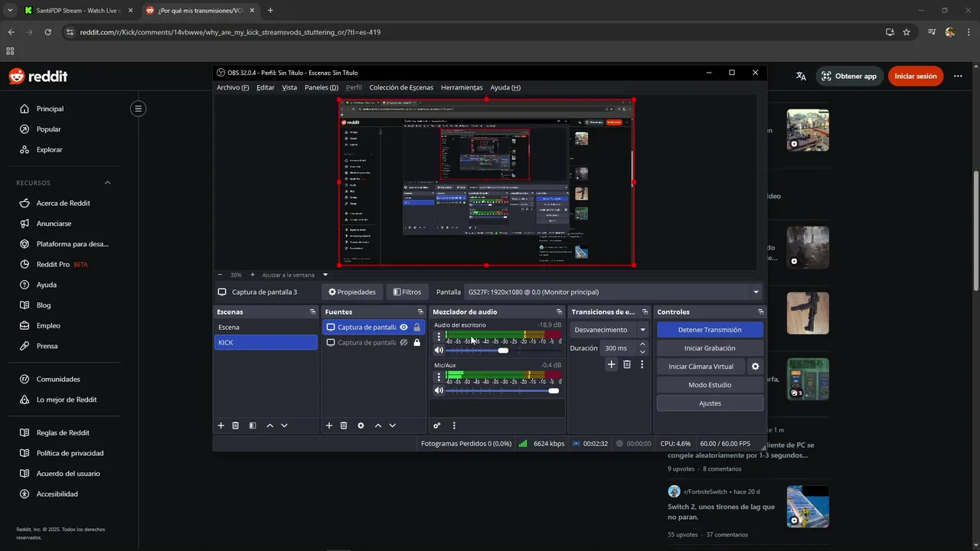Click Iniciar Cámara Virtual button
The width and height of the screenshot is (980, 551).
tap(701, 367)
